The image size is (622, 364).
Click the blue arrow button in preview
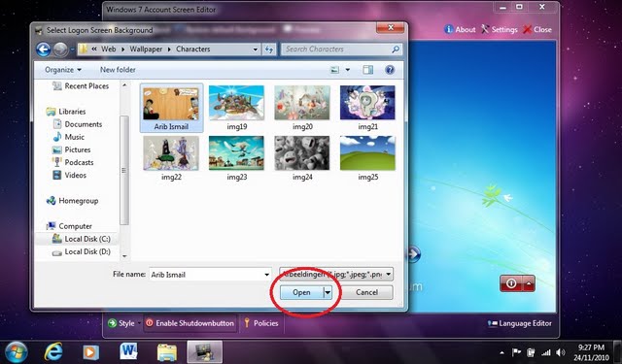click(x=413, y=253)
